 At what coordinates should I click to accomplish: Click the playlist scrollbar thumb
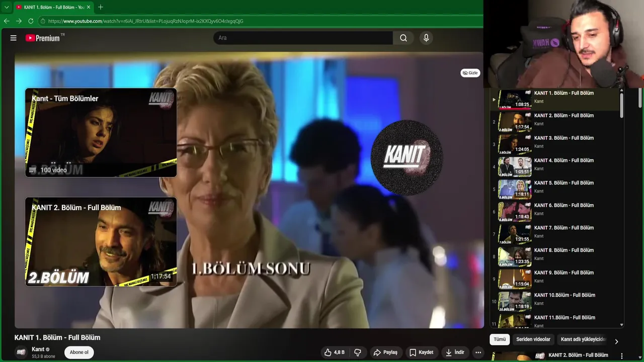click(622, 106)
